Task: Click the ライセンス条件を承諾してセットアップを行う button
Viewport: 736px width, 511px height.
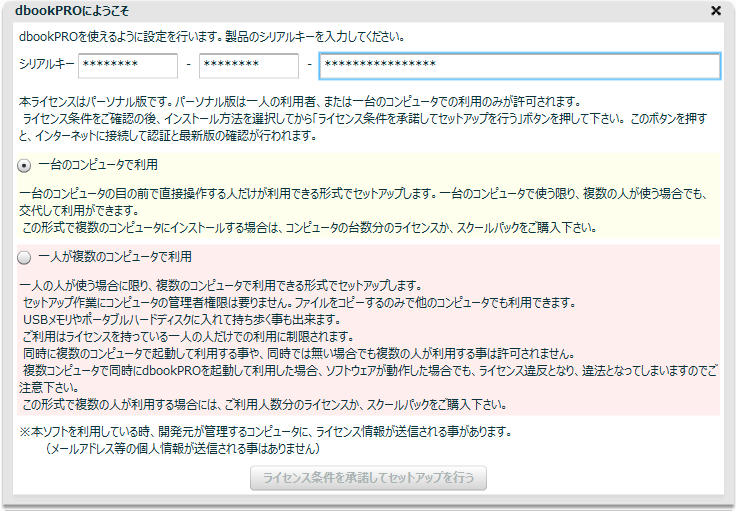Action: [x=368, y=478]
